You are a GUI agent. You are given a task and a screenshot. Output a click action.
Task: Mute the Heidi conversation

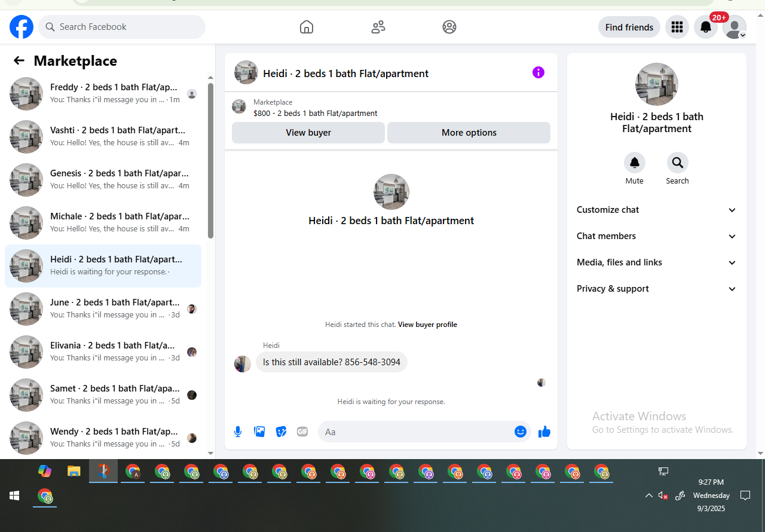tap(635, 163)
